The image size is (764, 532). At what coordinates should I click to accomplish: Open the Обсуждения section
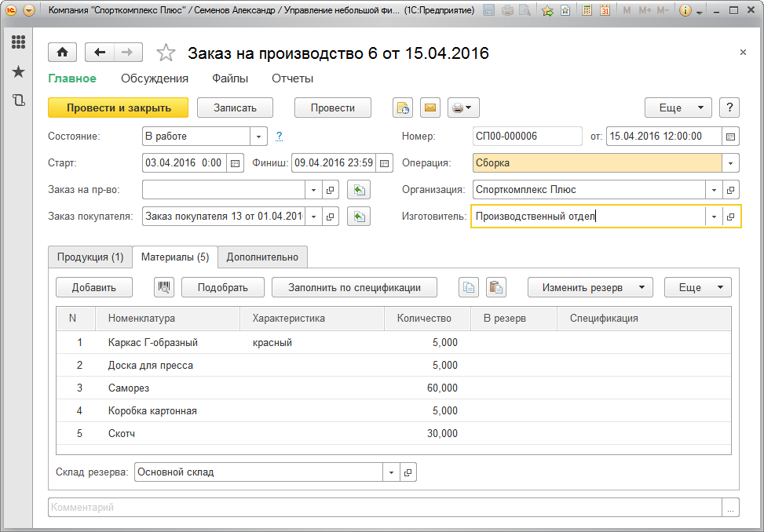click(155, 78)
